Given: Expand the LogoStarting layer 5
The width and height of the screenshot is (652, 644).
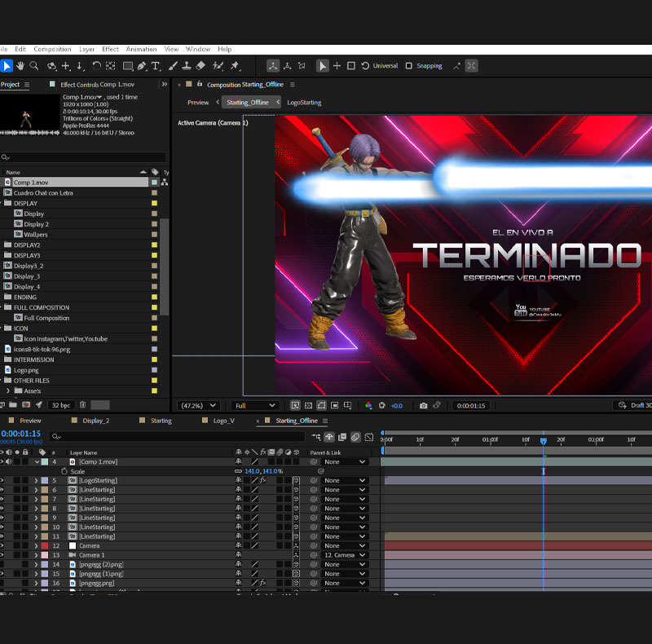Looking at the screenshot, I should click(x=36, y=480).
